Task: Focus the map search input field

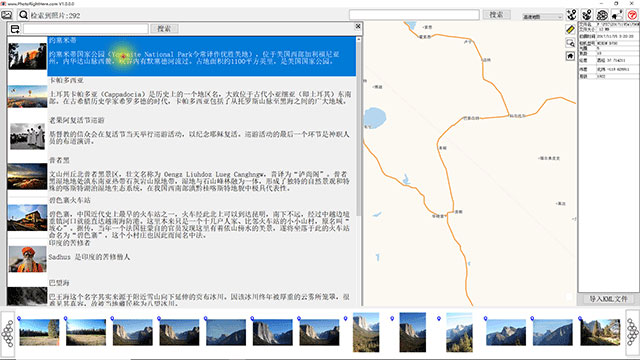Action: coord(414,15)
